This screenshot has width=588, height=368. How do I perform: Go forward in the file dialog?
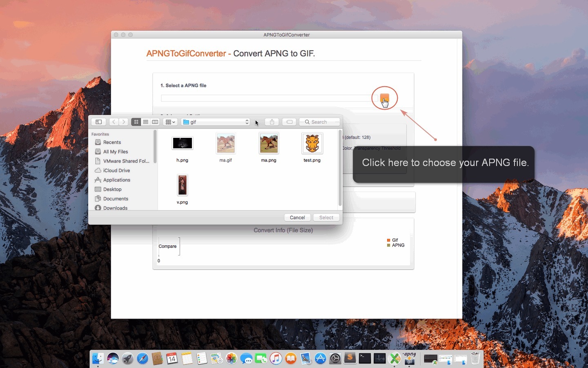pyautogui.click(x=123, y=122)
